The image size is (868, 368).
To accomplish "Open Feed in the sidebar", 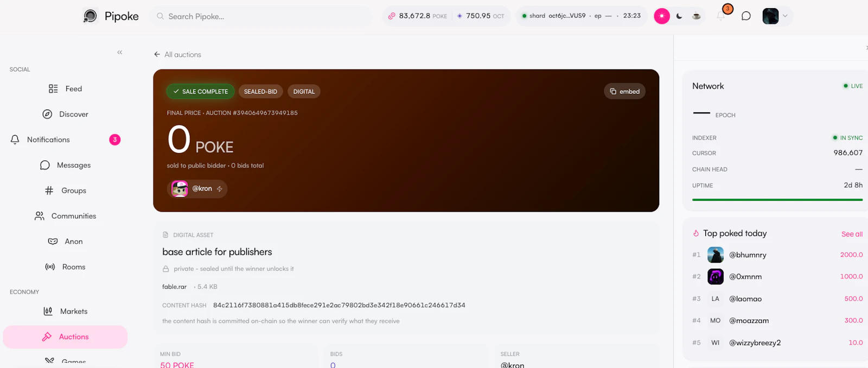I will [65, 89].
